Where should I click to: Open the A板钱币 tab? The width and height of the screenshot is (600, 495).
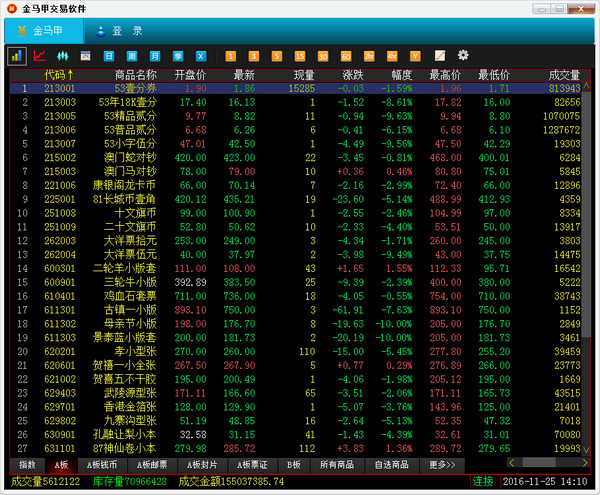[102, 465]
